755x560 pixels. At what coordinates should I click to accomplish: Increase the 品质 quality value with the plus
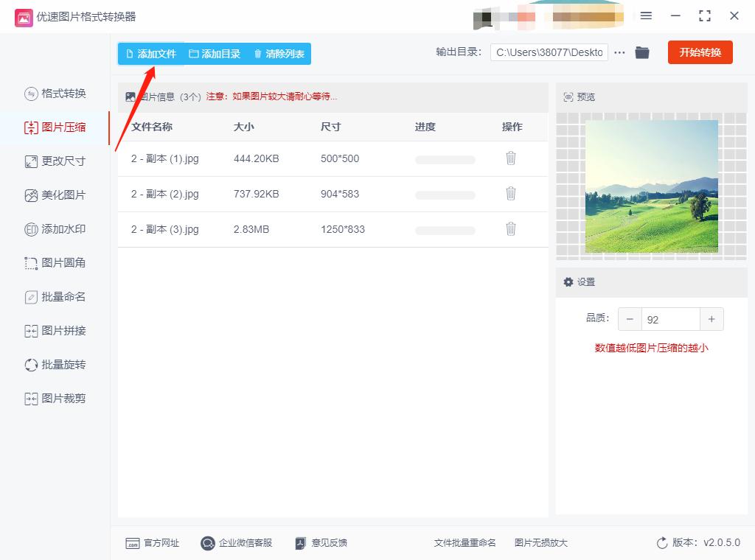[711, 319]
